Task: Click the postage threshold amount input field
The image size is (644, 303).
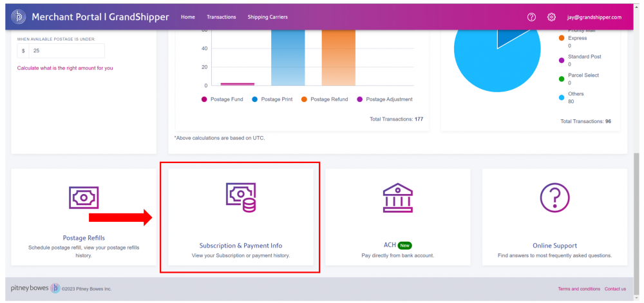Action: tap(66, 50)
